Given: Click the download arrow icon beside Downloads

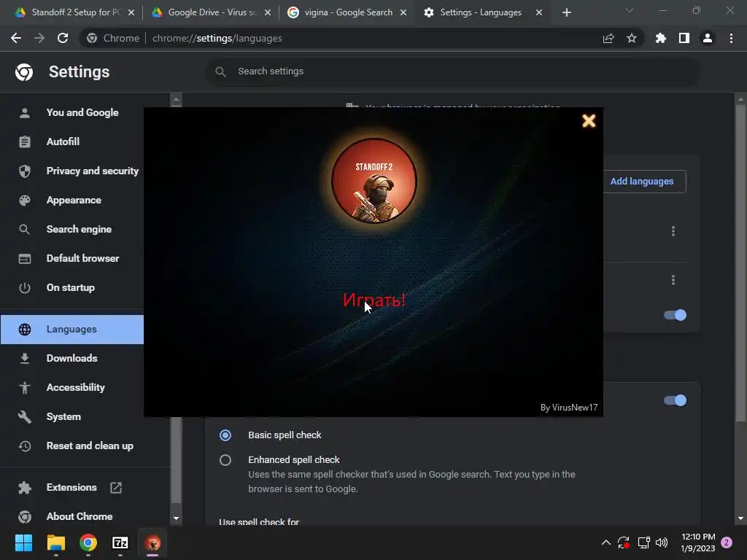Looking at the screenshot, I should [x=25, y=359].
